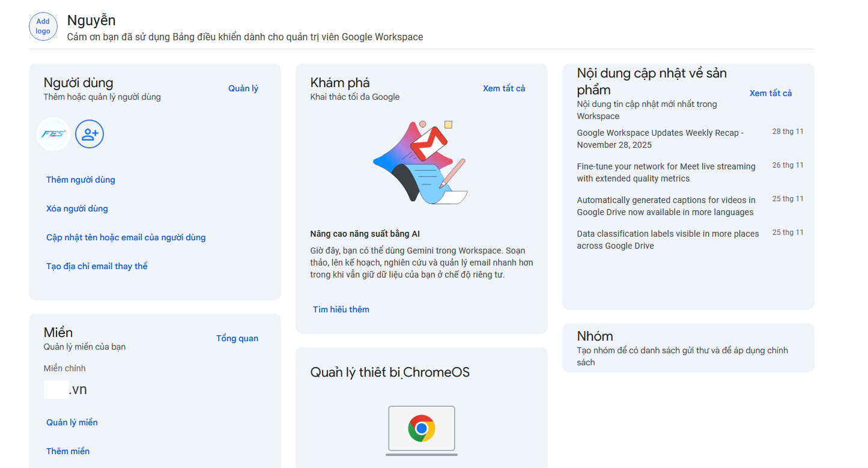This screenshot has width=868, height=468.
Task: Open Xem tất cả product updates
Action: coord(771,93)
